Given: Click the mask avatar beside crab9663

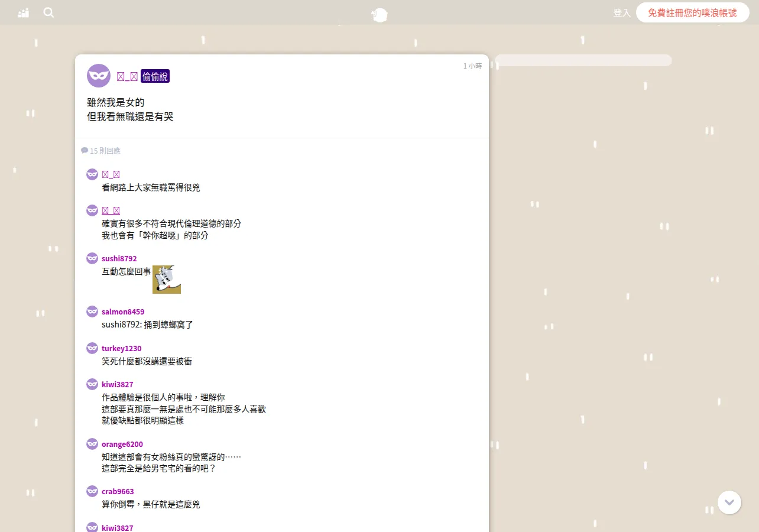Looking at the screenshot, I should [x=92, y=491].
